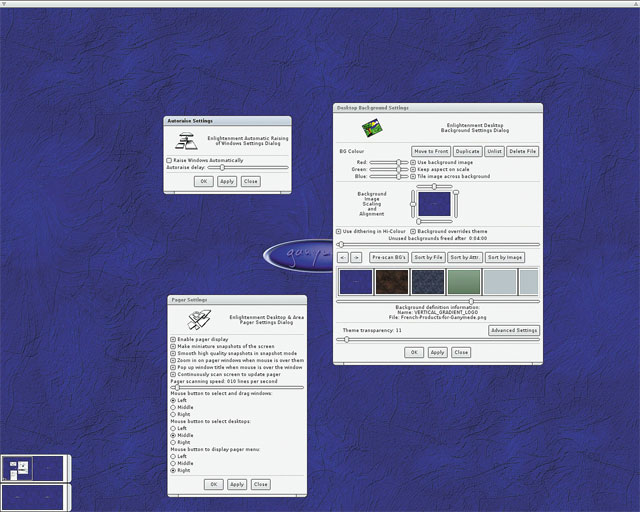Click Apply in Pager Settings dialog
This screenshot has height=512, width=640.
pyautogui.click(x=237, y=485)
